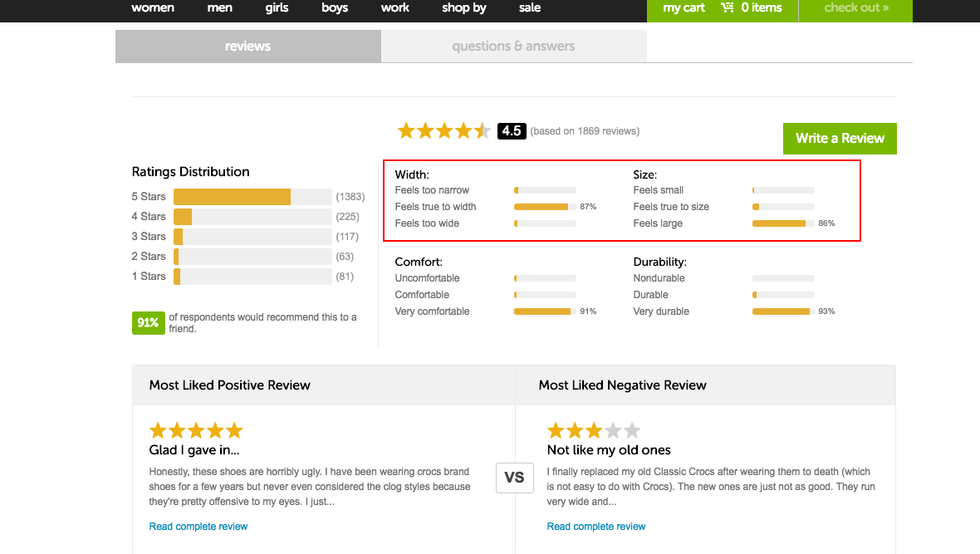
Task: Click the three-star negative review rating
Action: (594, 430)
